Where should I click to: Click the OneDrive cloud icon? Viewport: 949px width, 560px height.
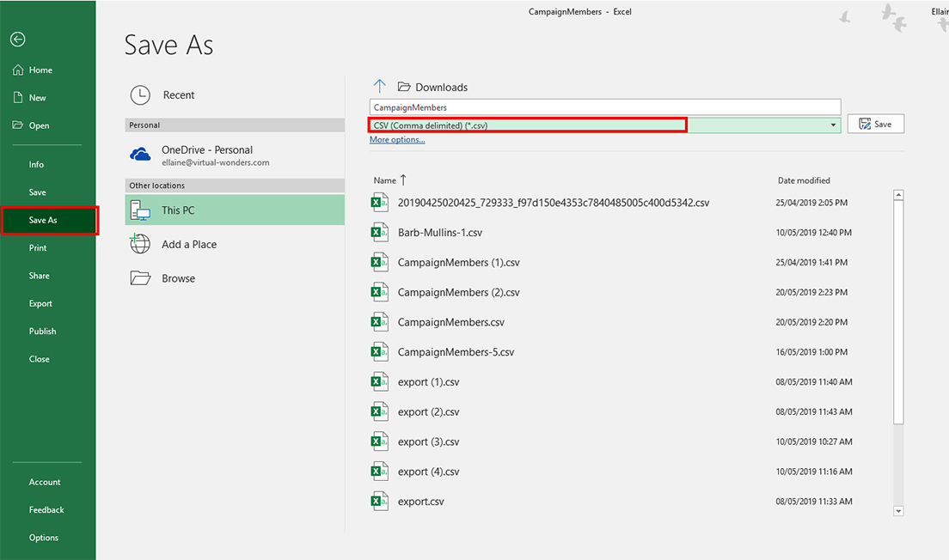[x=140, y=155]
